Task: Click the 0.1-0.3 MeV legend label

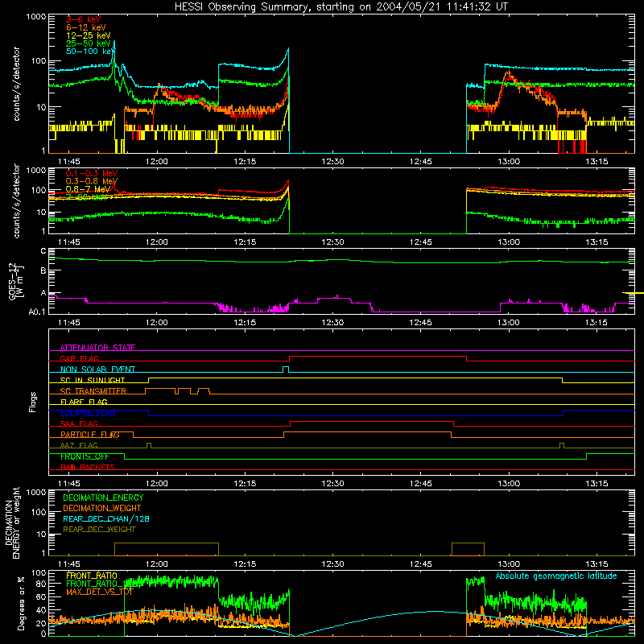Action: click(x=92, y=173)
